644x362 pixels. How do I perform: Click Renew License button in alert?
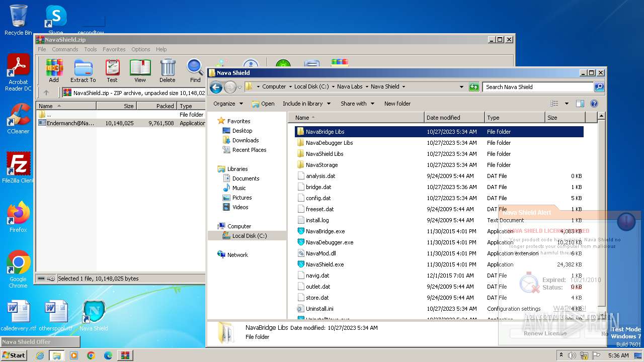[x=545, y=333]
